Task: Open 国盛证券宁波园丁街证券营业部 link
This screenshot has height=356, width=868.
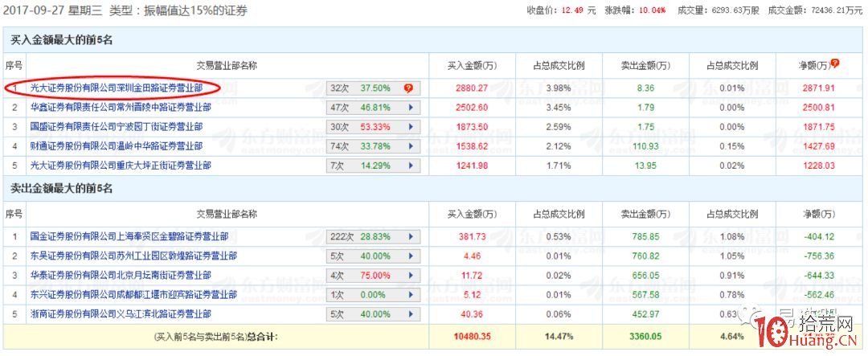Action: coord(115,127)
